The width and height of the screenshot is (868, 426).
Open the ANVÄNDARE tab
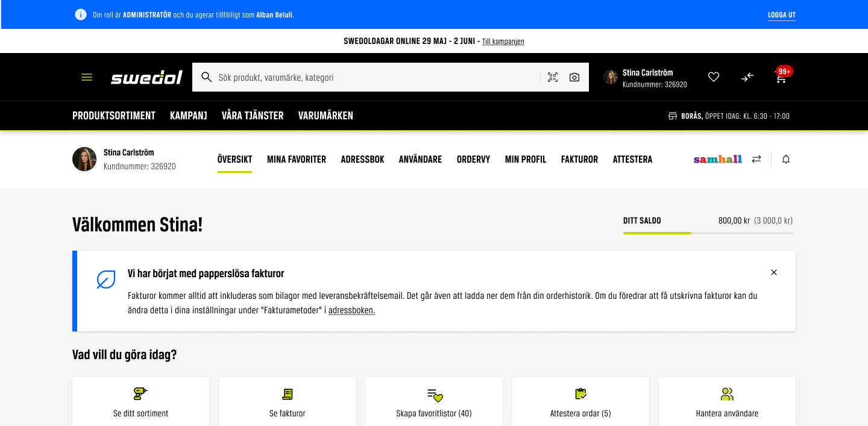click(x=421, y=160)
